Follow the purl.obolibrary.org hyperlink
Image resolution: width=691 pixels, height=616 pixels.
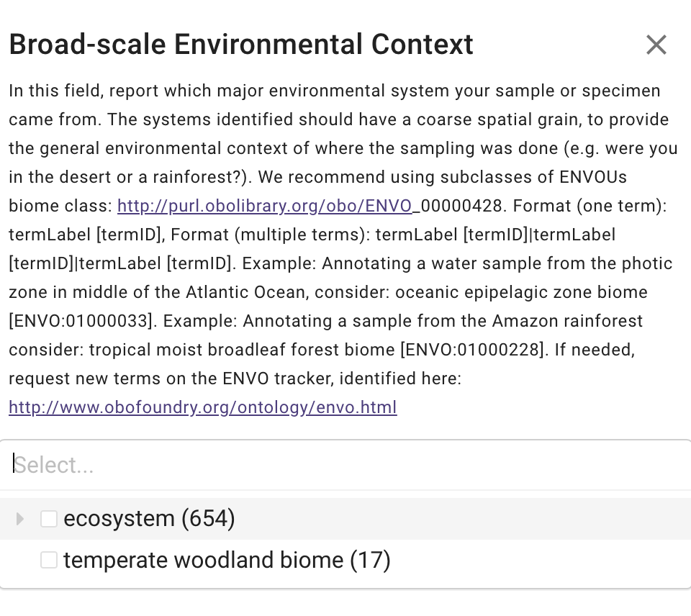[x=264, y=206]
